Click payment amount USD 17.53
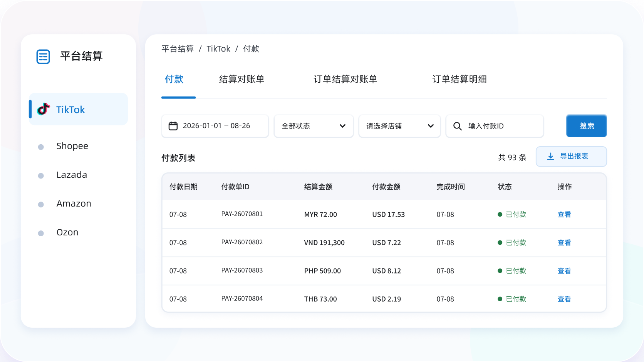This screenshot has height=362, width=644. coord(388,215)
